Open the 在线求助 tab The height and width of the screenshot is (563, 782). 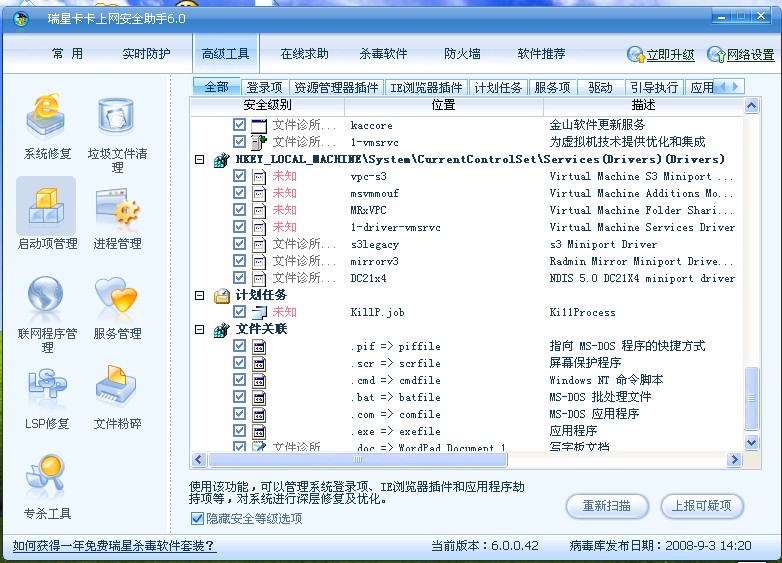[x=305, y=54]
